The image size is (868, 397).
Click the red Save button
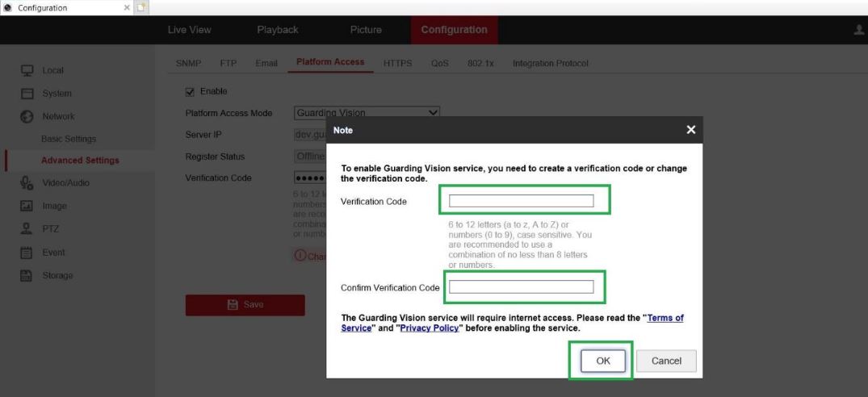click(x=245, y=305)
